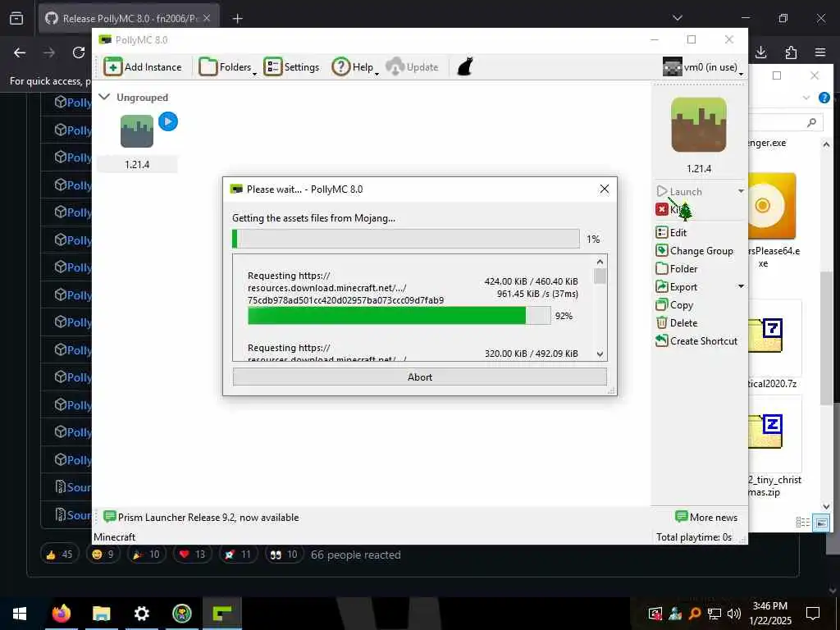Click Create Shortcut in sidebar
Image resolution: width=840 pixels, height=630 pixels.
pos(696,340)
